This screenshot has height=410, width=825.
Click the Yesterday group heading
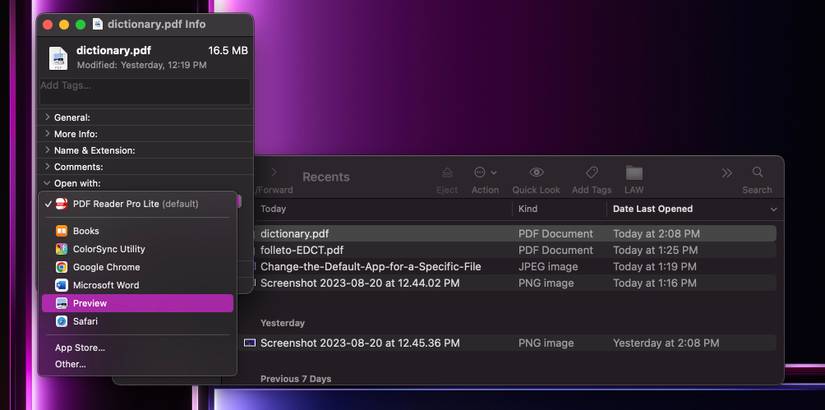coord(283,323)
